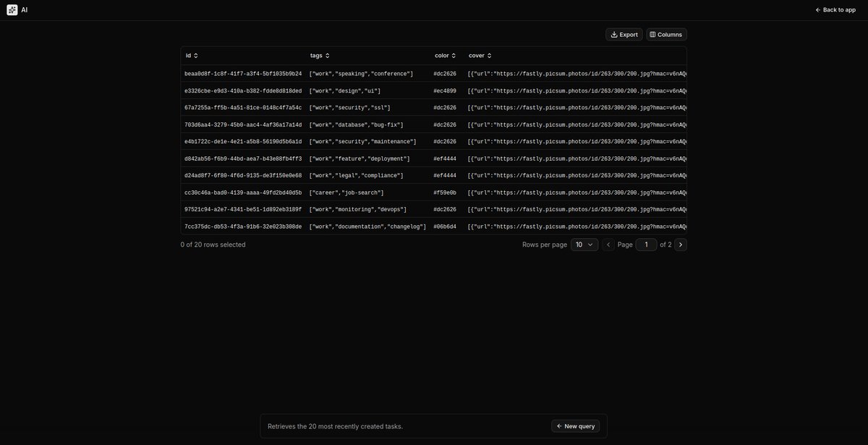868x445 pixels.
Task: Click the query description text at bottom
Action: coord(335,426)
